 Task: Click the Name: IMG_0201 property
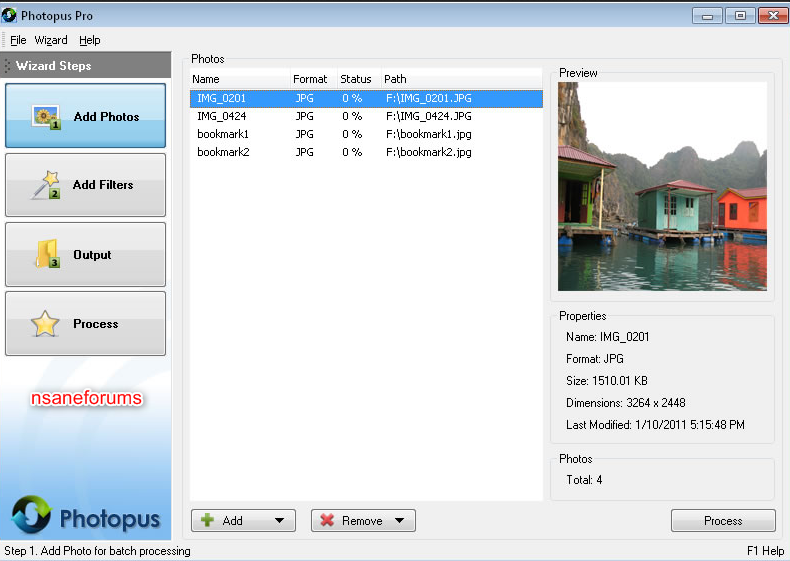(x=608, y=337)
